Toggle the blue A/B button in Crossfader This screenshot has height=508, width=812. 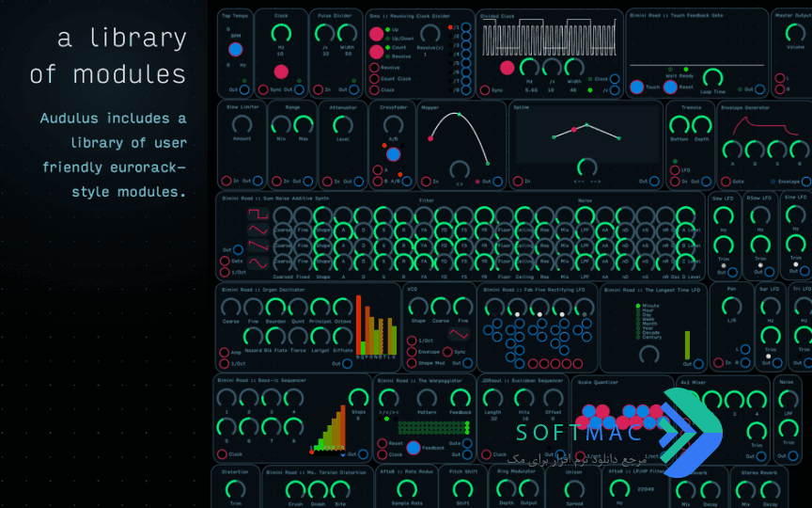[x=393, y=154]
